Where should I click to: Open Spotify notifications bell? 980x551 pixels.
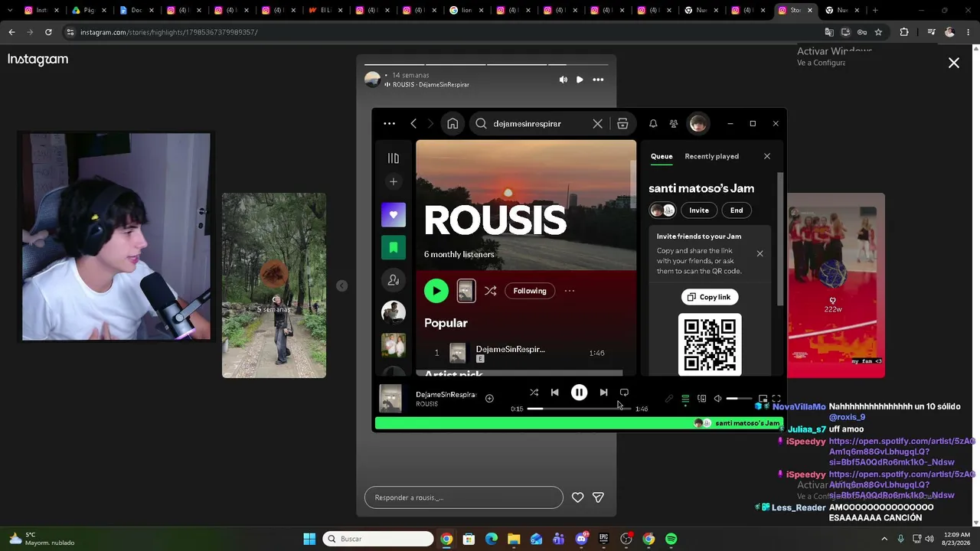click(653, 123)
